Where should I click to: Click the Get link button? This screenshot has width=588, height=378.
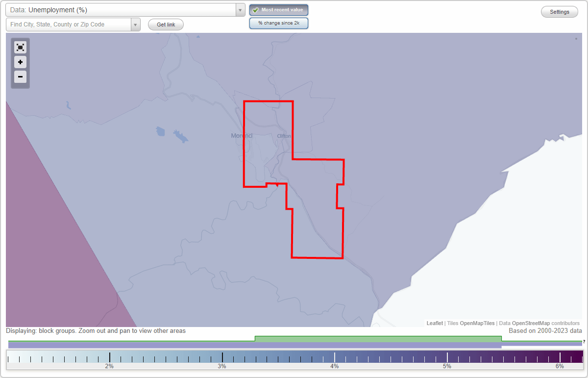[166, 25]
